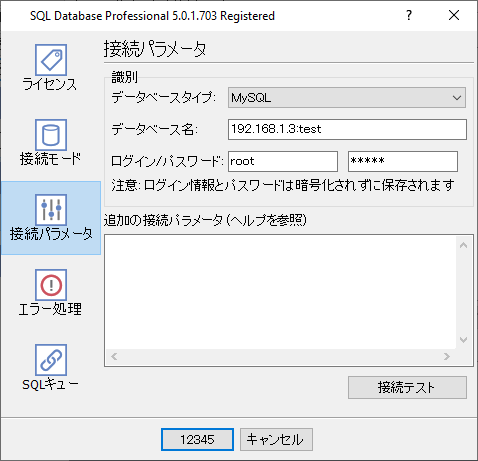Click the textarea scroll right arrow
This screenshot has width=478, height=461.
coord(447,357)
